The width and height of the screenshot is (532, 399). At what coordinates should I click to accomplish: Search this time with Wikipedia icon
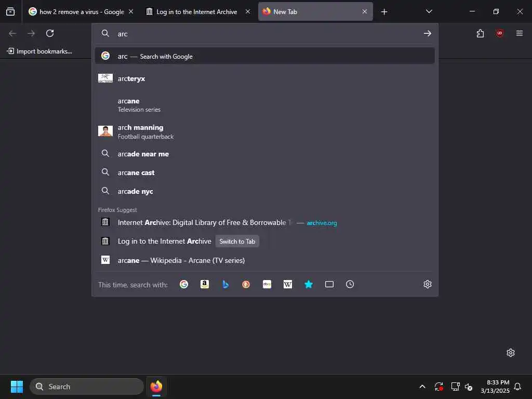point(288,284)
